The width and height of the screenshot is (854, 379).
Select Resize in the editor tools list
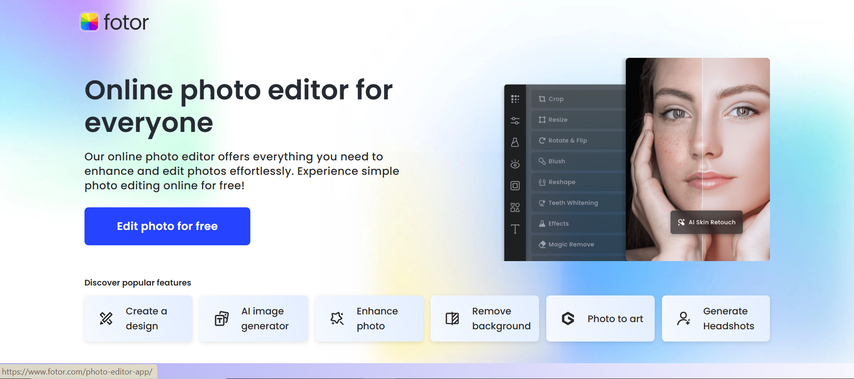point(578,120)
